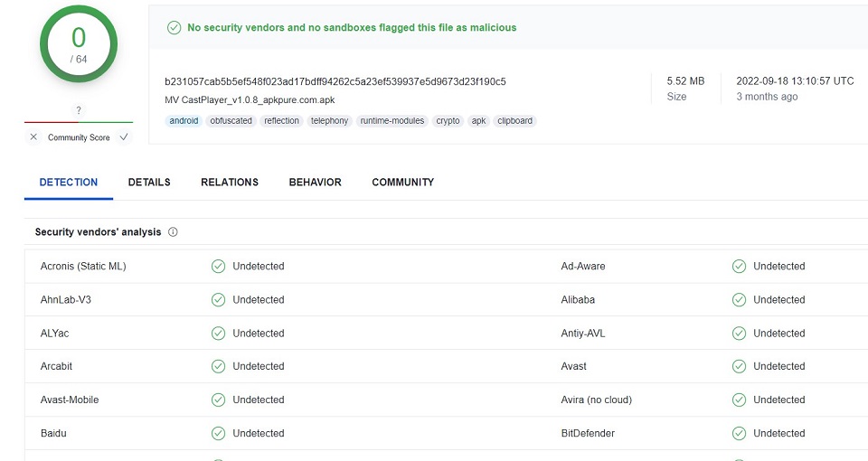The image size is (868, 461).
Task: Select the telephony tag
Action: click(329, 120)
